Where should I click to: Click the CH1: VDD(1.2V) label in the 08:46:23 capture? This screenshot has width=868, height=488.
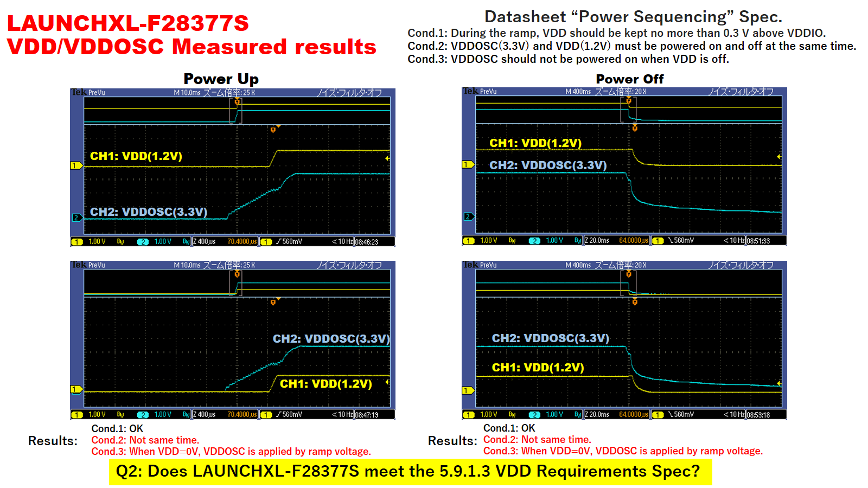(136, 156)
